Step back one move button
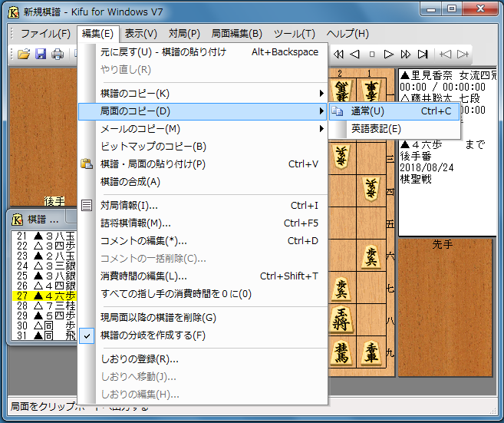The width and height of the screenshot is (504, 423). click(354, 55)
